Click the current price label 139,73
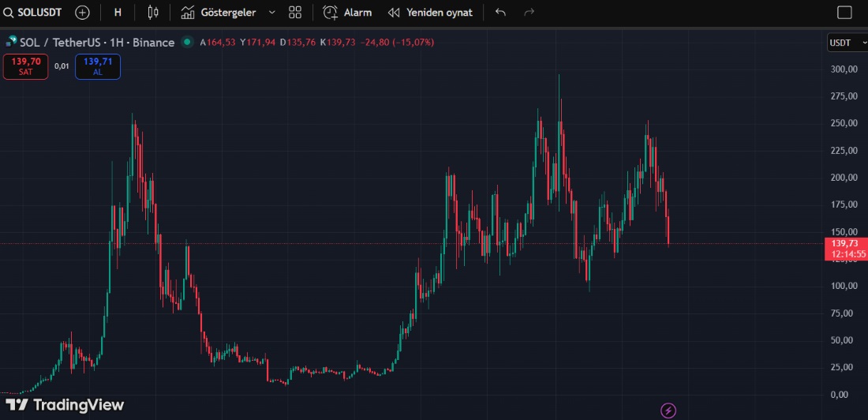The width and height of the screenshot is (868, 420). click(845, 244)
